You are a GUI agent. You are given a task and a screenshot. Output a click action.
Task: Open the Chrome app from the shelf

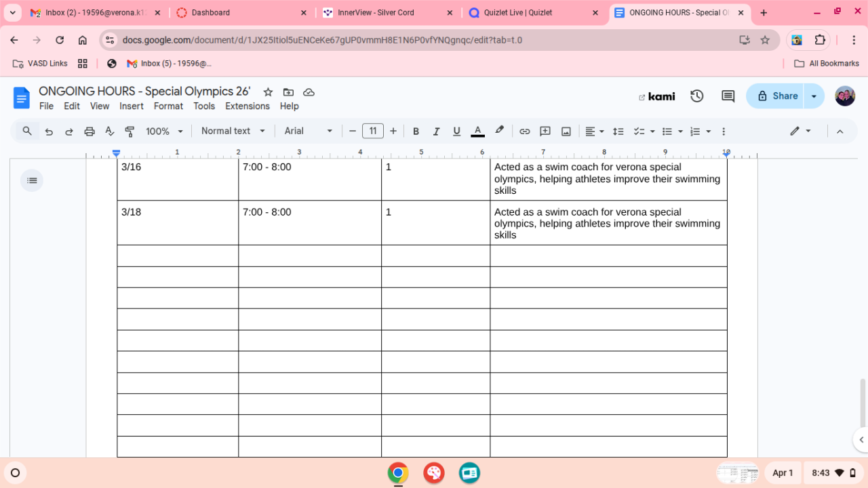click(398, 473)
